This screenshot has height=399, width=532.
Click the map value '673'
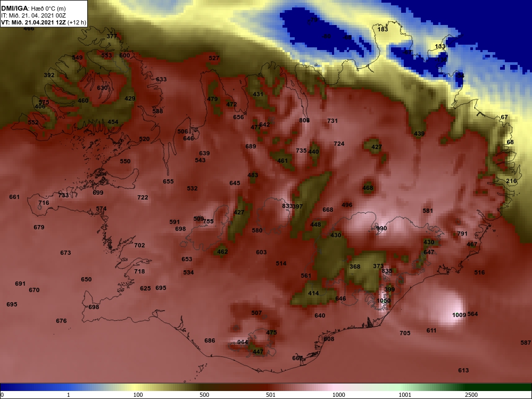[65, 253]
